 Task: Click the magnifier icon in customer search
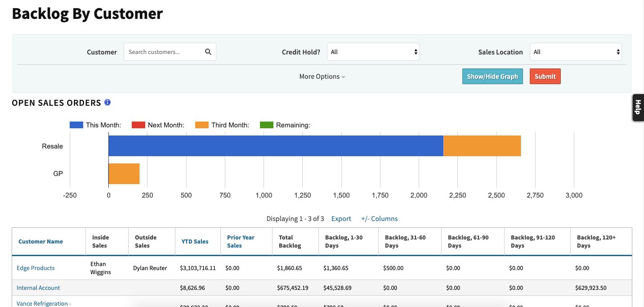click(x=208, y=52)
